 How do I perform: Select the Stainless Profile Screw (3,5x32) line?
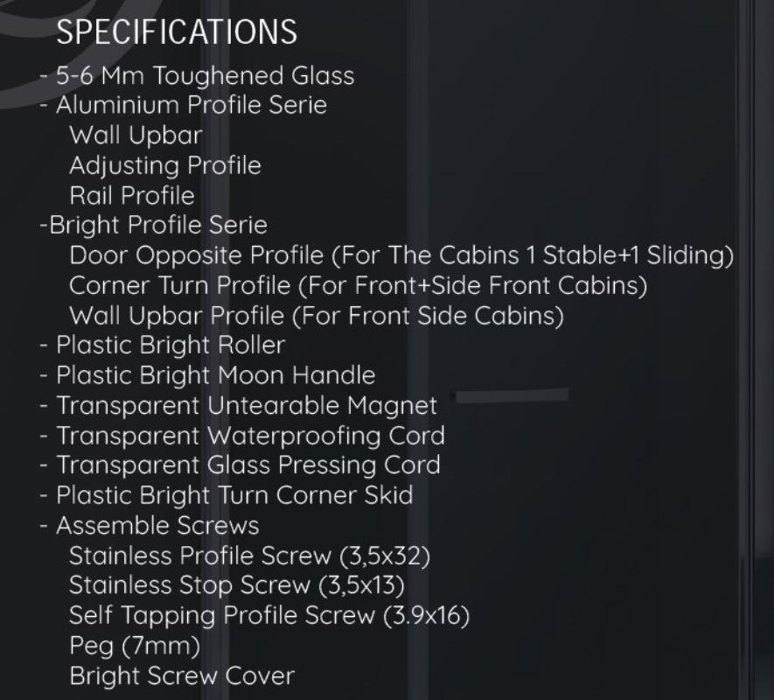coord(249,556)
